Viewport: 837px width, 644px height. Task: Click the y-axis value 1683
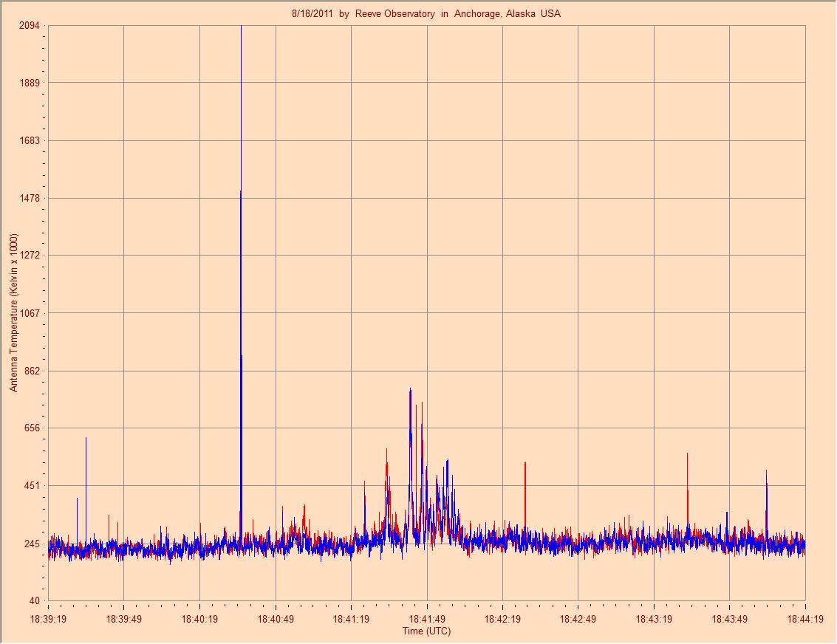pos(30,141)
